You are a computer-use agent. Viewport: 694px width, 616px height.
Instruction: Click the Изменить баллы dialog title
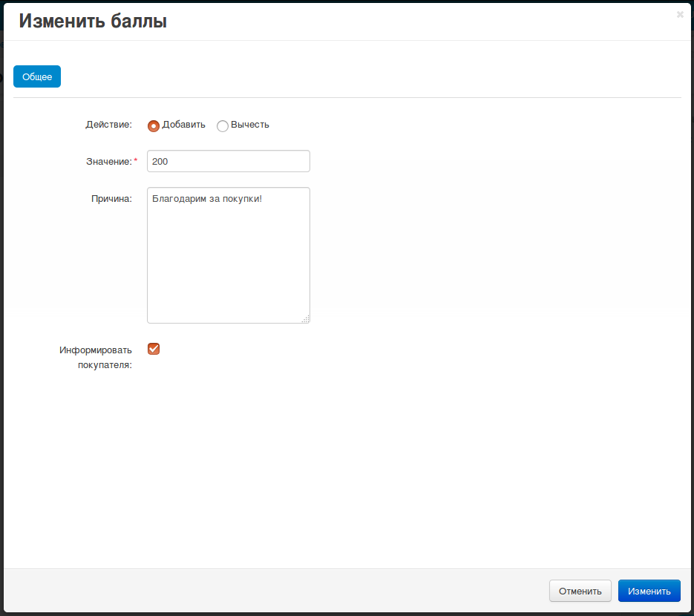pos(93,22)
